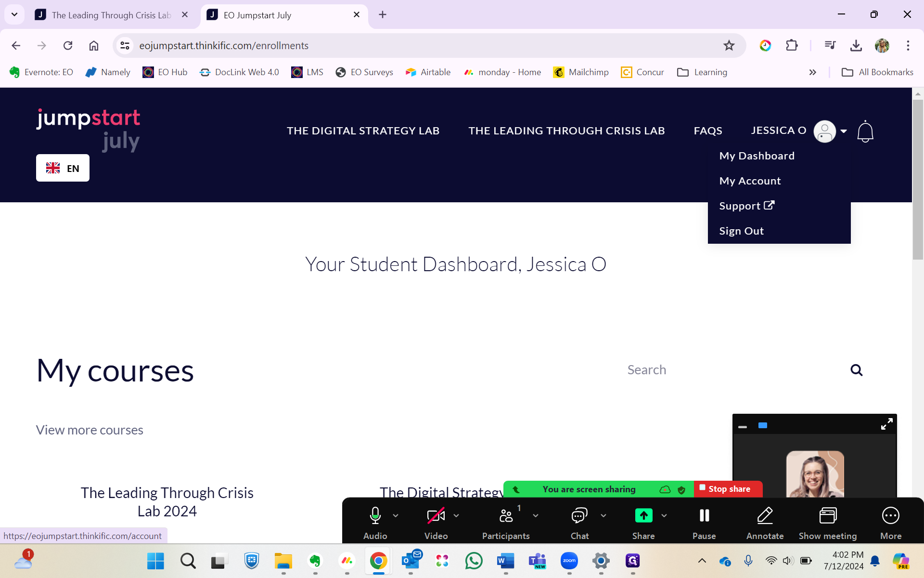This screenshot has height=578, width=924.
Task: Click the search magnifier icon in My courses
Action: [x=856, y=370]
